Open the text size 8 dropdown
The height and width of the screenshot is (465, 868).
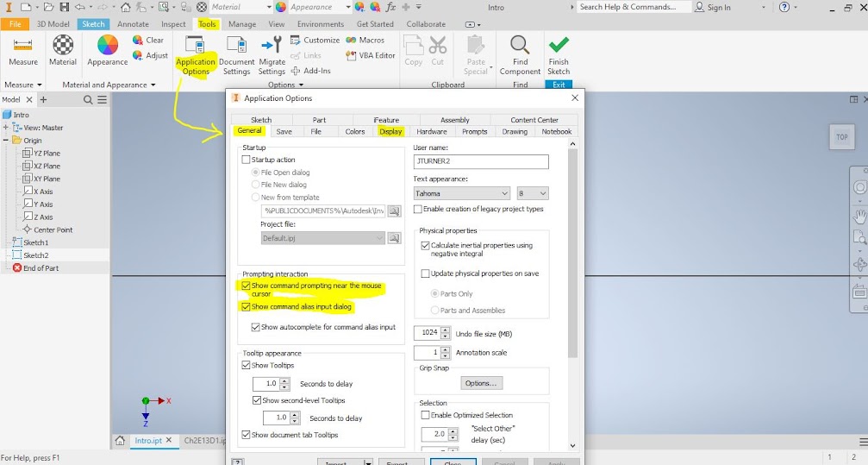coord(533,193)
